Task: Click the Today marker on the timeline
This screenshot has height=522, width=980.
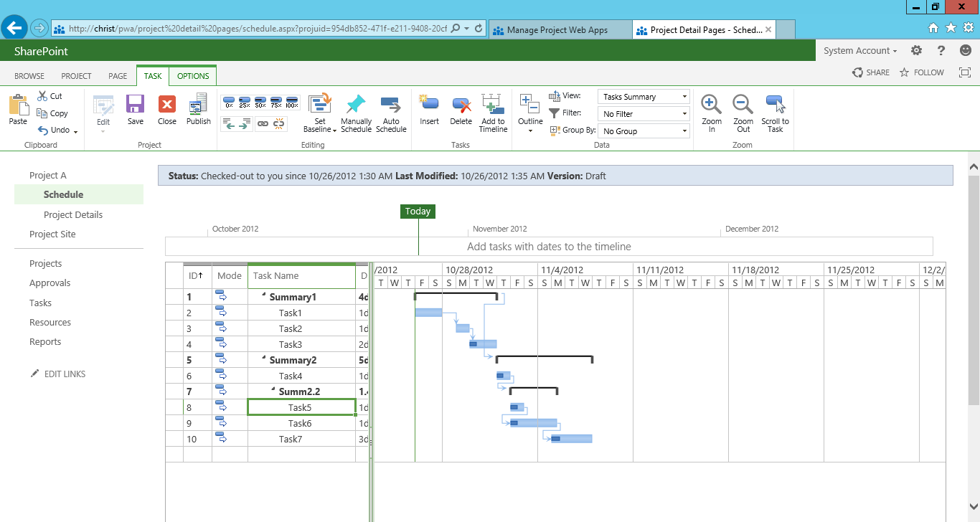Action: click(418, 212)
